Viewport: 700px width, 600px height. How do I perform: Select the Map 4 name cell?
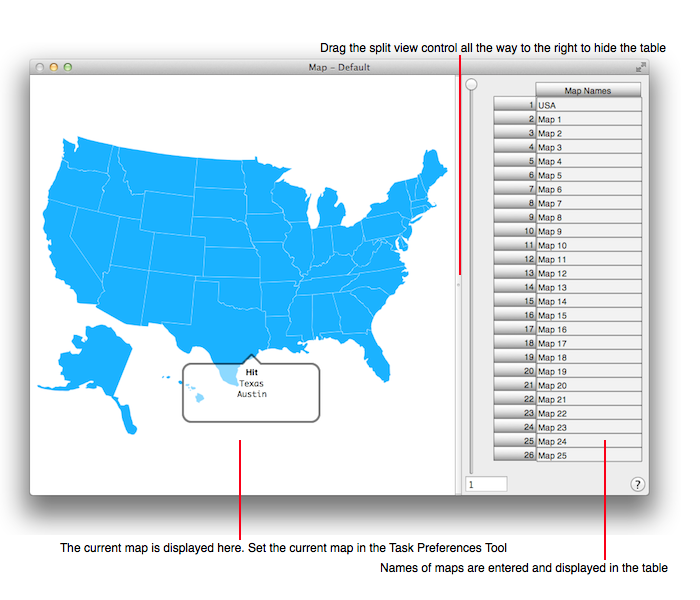[x=588, y=161]
